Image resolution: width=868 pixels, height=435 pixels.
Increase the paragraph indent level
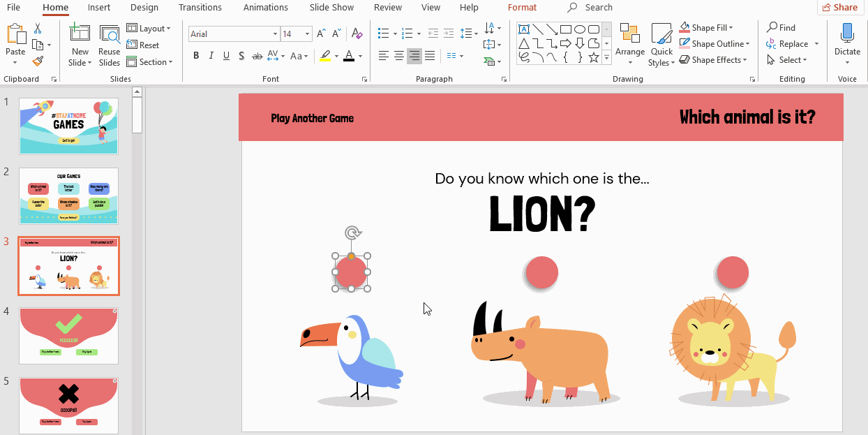click(449, 34)
